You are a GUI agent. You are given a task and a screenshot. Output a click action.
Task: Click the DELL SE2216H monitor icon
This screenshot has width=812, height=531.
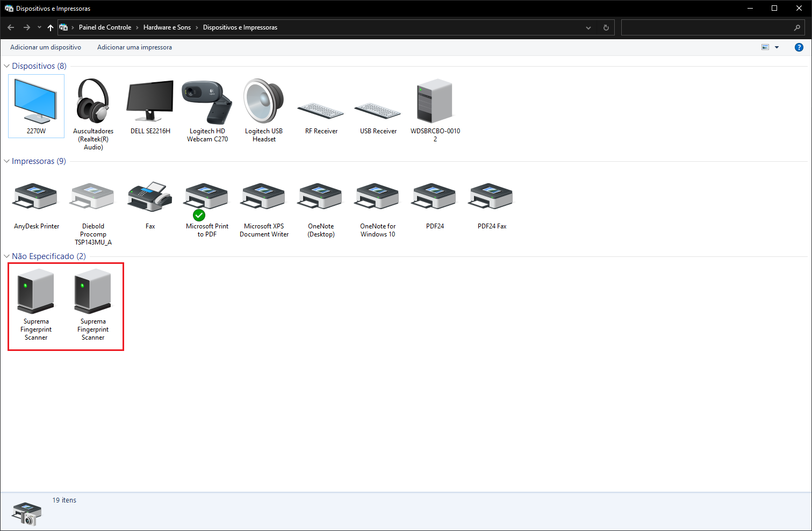click(150, 102)
